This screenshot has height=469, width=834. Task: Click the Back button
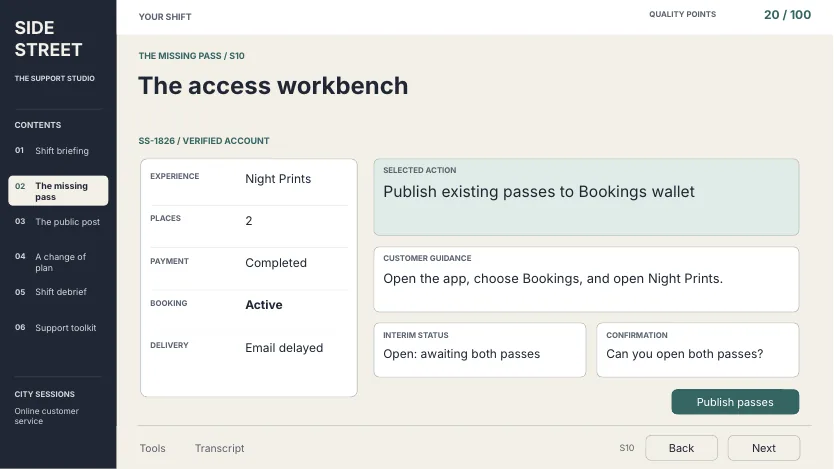[681, 448]
